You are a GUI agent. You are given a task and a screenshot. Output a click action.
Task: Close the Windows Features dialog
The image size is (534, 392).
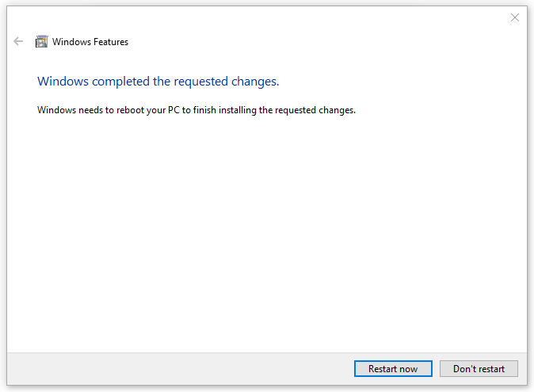514,17
